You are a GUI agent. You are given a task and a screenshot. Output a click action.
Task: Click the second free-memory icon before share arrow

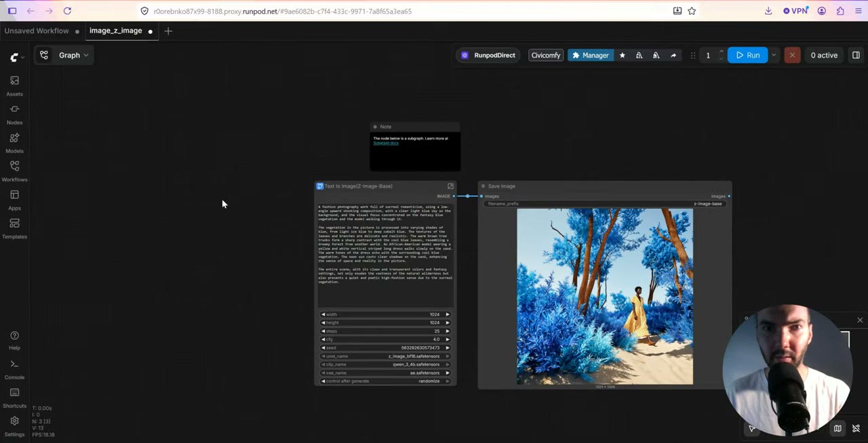(x=656, y=56)
